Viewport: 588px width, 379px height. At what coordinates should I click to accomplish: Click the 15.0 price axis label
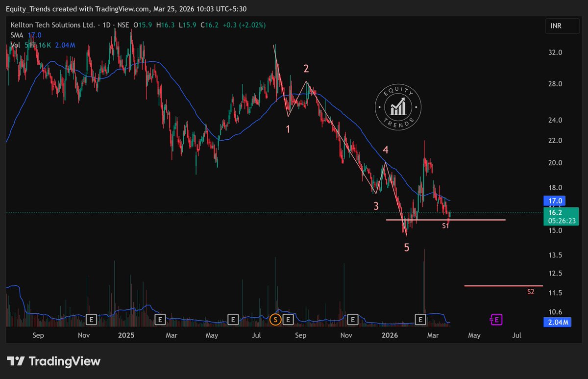click(555, 230)
